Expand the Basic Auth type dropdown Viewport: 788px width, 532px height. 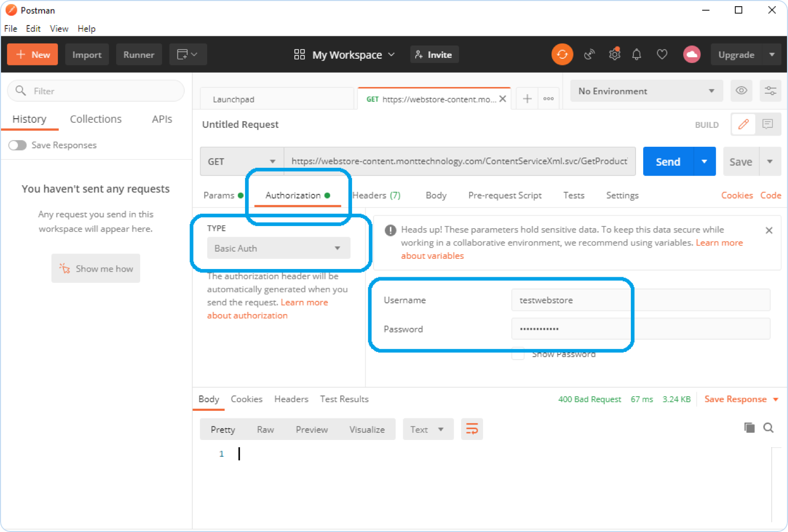click(x=278, y=248)
